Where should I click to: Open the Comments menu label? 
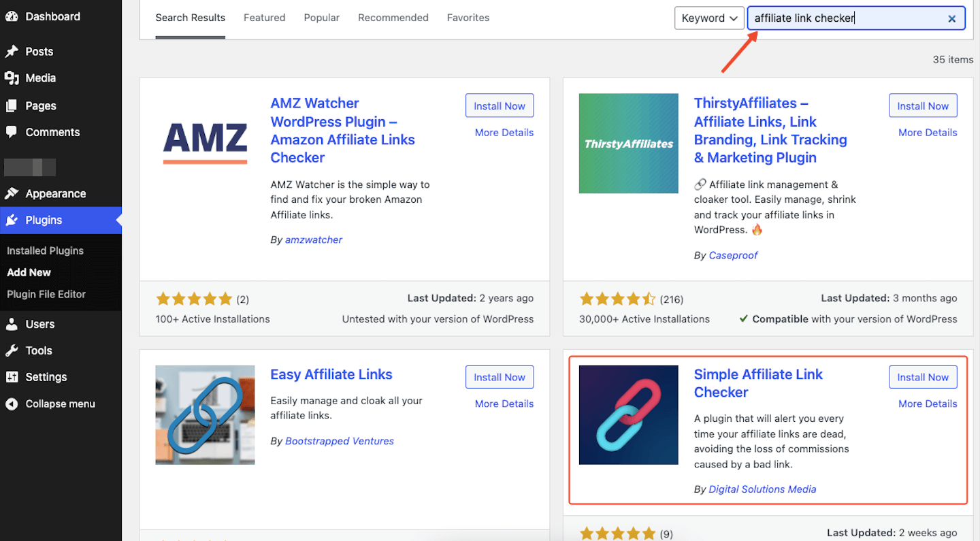[x=52, y=132]
